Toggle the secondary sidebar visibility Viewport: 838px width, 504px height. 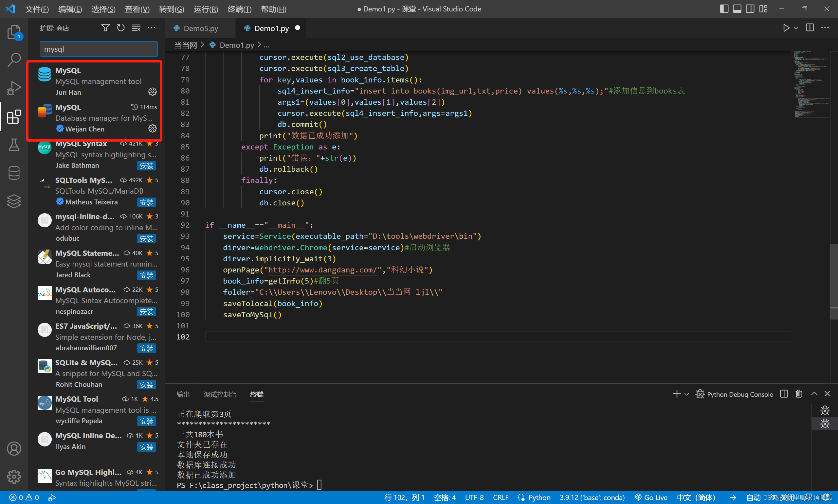pos(750,9)
